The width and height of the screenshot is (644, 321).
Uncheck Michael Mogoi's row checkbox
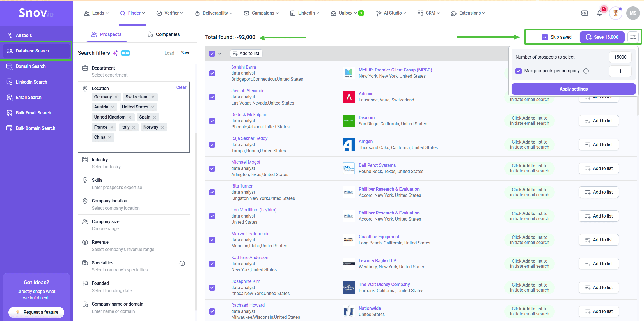(212, 168)
